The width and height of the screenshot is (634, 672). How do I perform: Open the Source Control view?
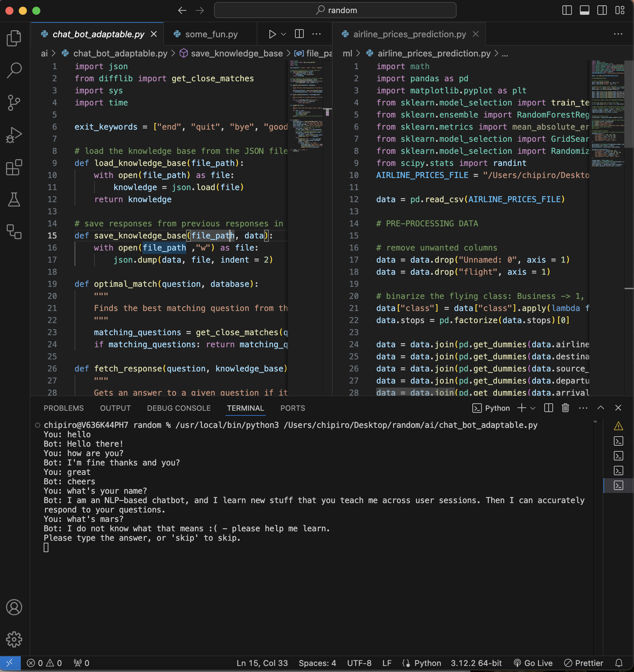(14, 103)
